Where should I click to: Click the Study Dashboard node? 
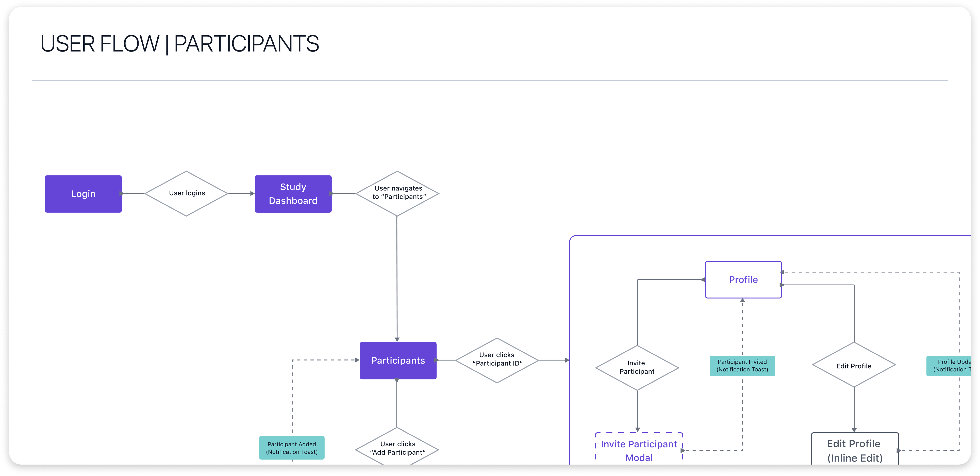[x=293, y=194]
